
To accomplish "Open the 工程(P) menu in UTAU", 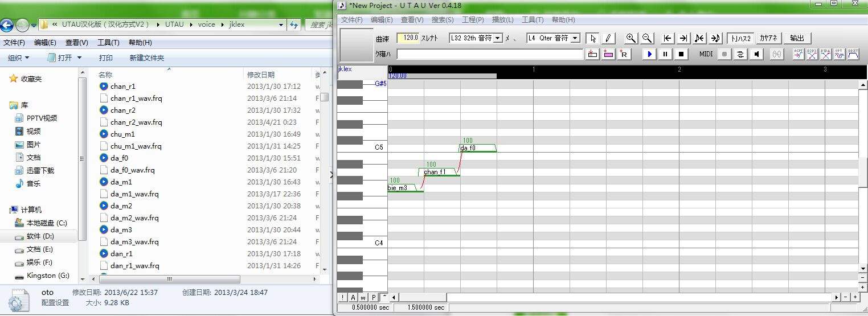I will 473,20.
